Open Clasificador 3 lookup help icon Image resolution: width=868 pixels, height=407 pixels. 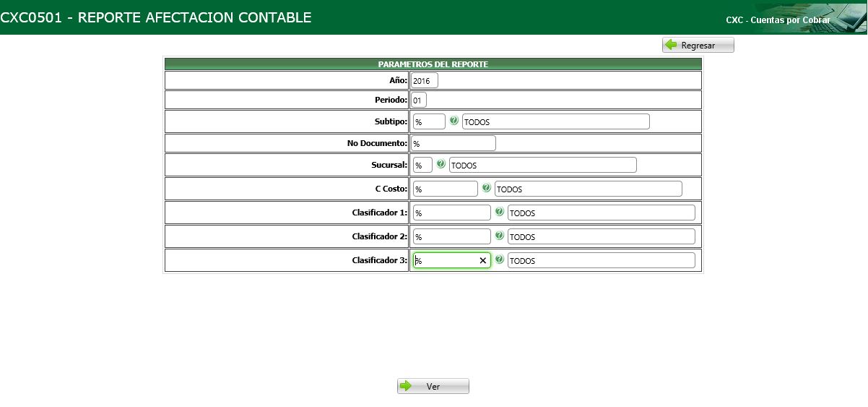coord(500,260)
